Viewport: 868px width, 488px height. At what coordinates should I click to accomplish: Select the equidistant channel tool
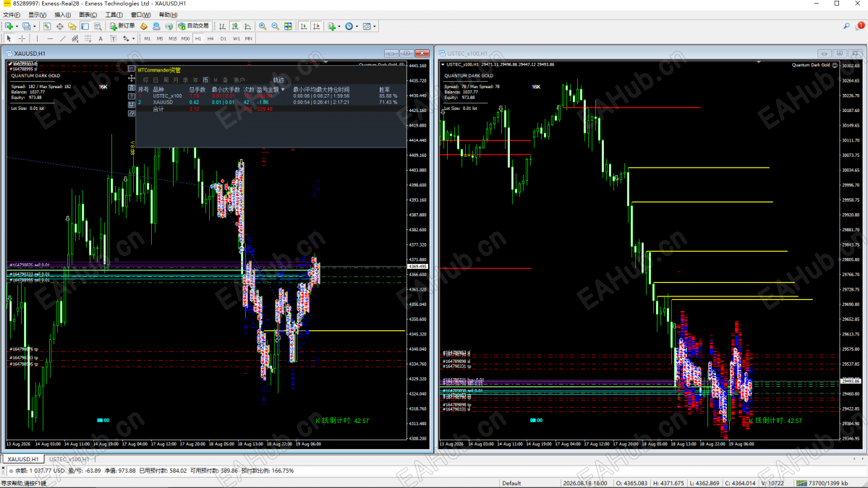[75, 38]
